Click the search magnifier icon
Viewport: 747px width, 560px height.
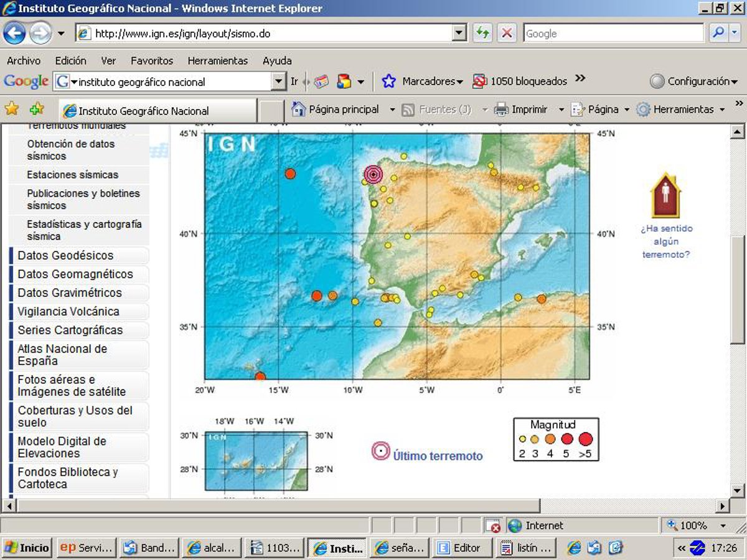point(719,34)
